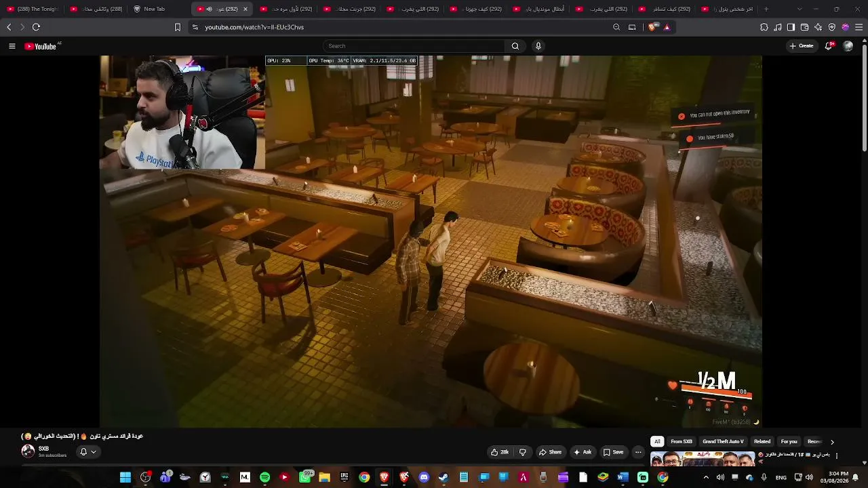
Task: Switch to the New Tab browser tab
Action: [154, 9]
